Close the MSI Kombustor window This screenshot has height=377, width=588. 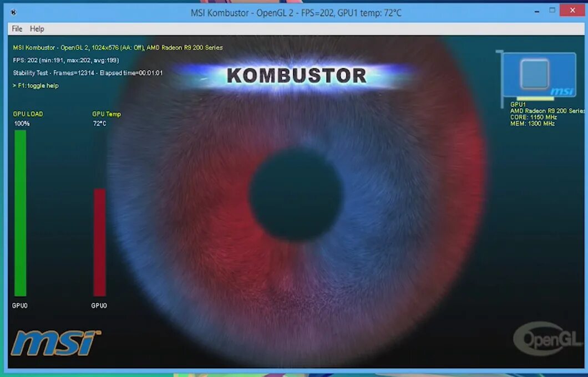(572, 11)
